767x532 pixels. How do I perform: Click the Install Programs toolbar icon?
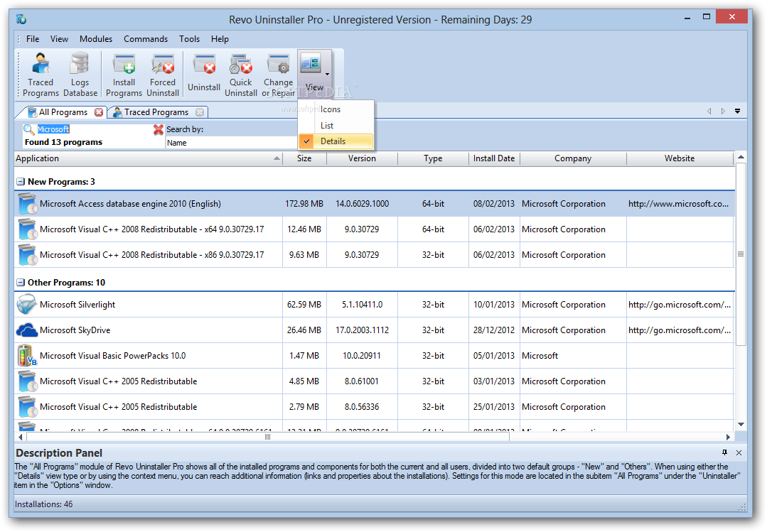coord(124,75)
